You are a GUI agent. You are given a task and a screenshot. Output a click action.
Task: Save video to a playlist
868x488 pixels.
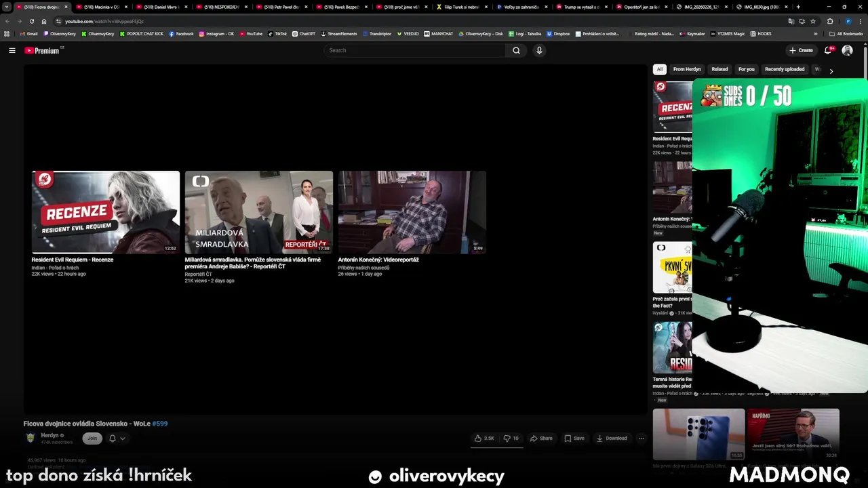click(574, 439)
